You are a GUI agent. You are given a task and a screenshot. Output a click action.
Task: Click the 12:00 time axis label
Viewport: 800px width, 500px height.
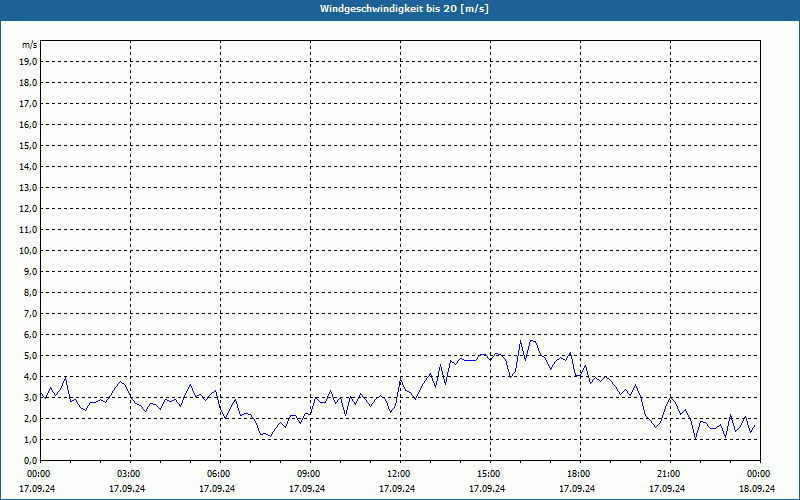(399, 474)
